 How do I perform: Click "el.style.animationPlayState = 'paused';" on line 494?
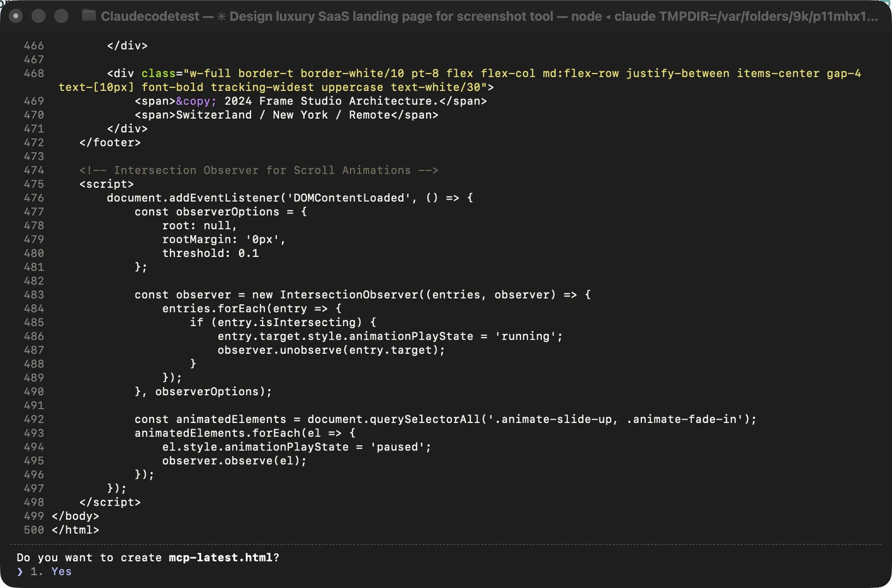[296, 447]
